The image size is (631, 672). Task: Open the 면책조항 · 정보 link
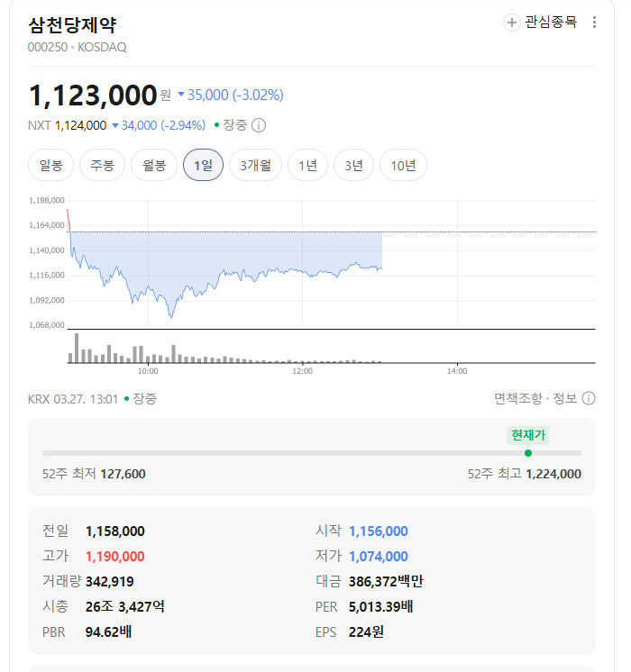[535, 398]
